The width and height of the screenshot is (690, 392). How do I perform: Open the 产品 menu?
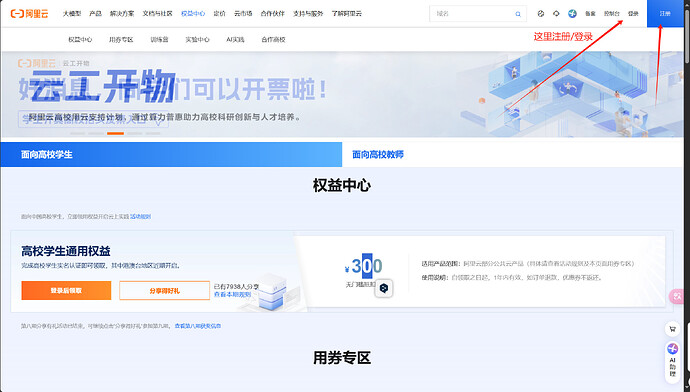click(x=95, y=14)
